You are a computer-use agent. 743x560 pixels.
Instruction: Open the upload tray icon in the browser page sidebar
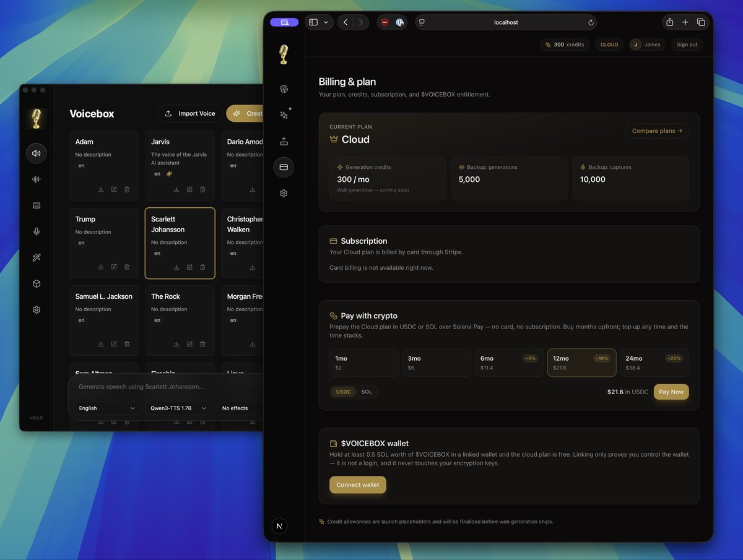284,141
